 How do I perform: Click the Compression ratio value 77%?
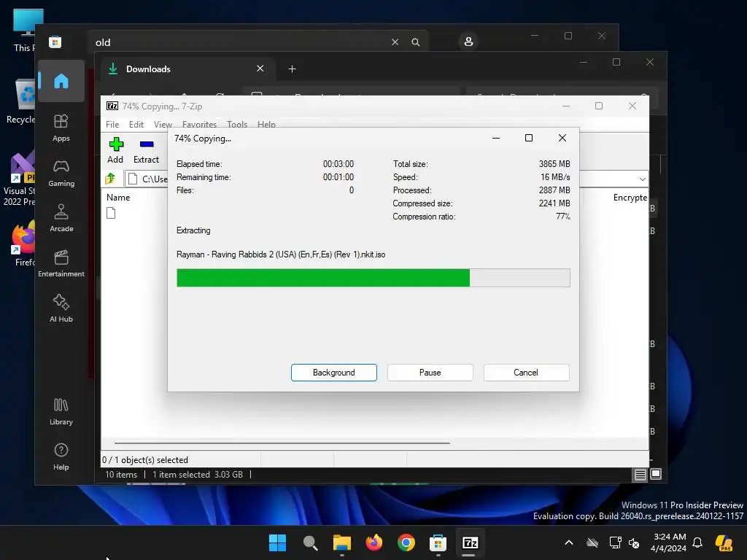[562, 217]
